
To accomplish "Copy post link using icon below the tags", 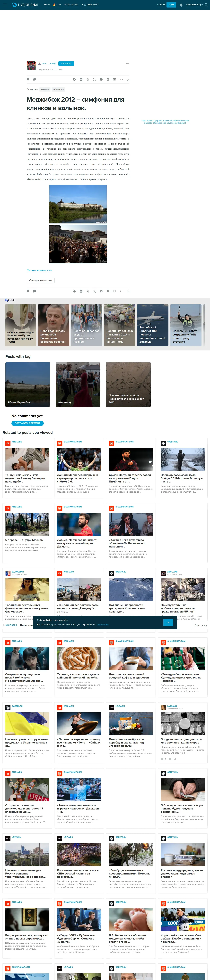I will pos(128,291).
